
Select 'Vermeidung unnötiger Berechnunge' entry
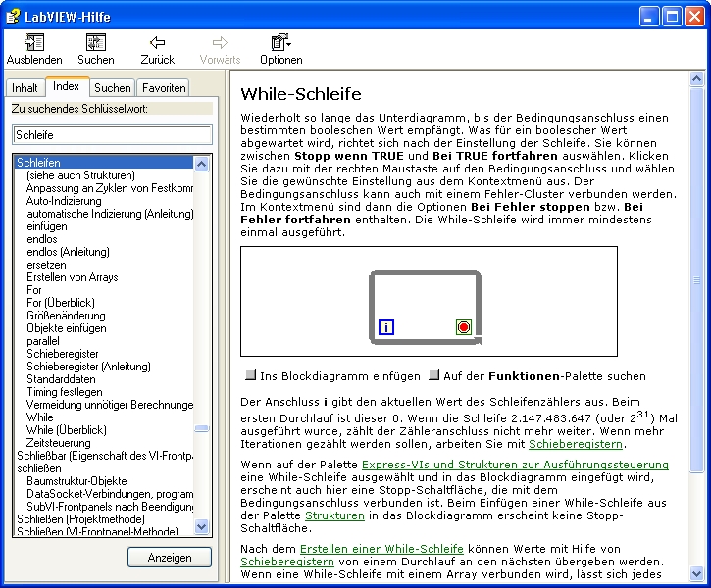[x=110, y=405]
